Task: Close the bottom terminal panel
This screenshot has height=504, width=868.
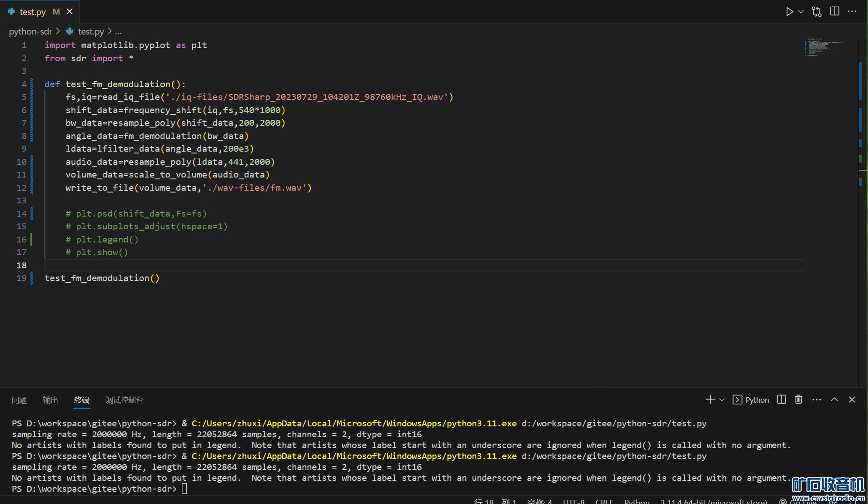Action: point(852,400)
